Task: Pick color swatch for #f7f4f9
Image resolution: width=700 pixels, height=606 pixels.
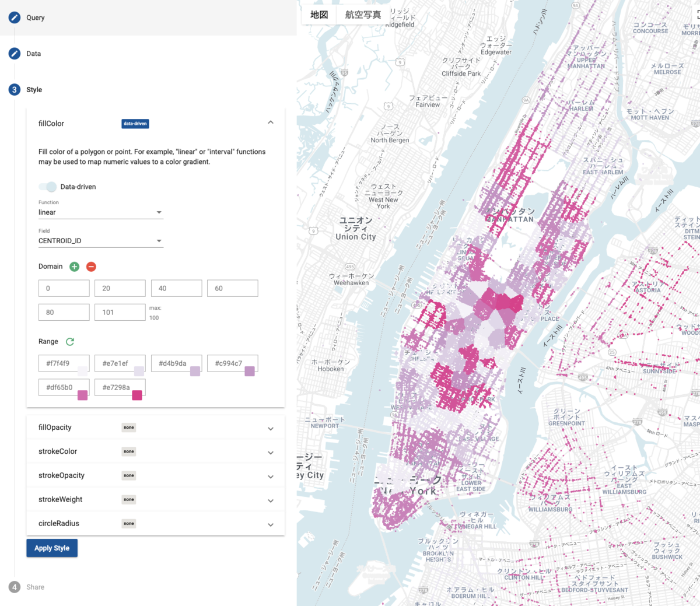Action: point(83,371)
